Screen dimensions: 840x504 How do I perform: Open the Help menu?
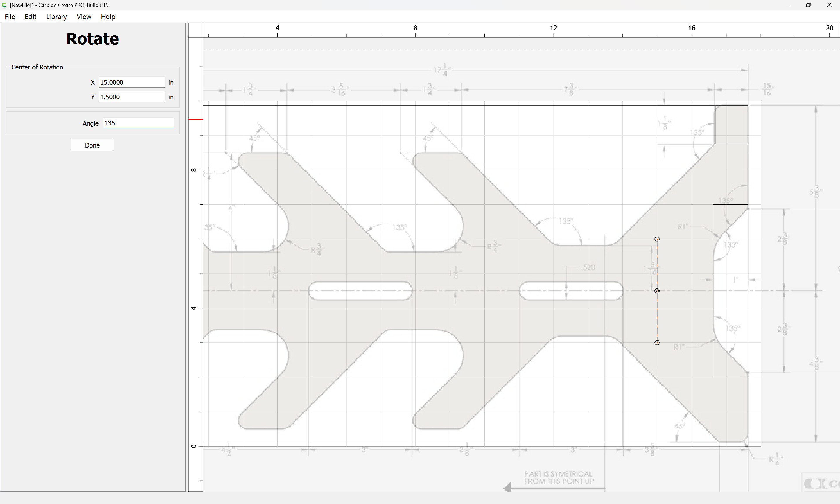pos(108,17)
